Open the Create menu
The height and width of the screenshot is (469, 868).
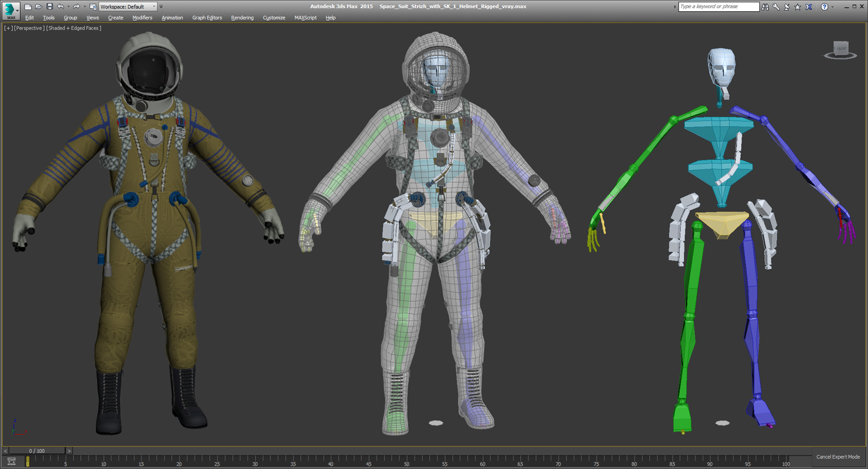116,18
